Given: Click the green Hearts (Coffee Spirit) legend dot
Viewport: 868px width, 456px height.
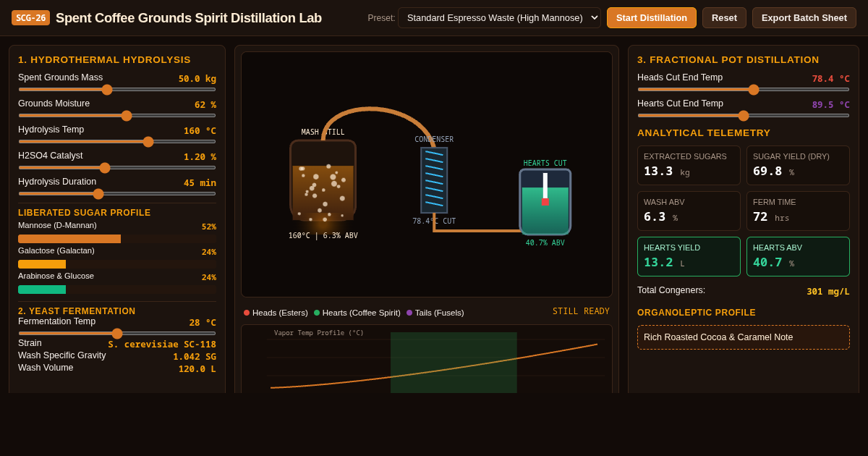Looking at the screenshot, I should (317, 313).
